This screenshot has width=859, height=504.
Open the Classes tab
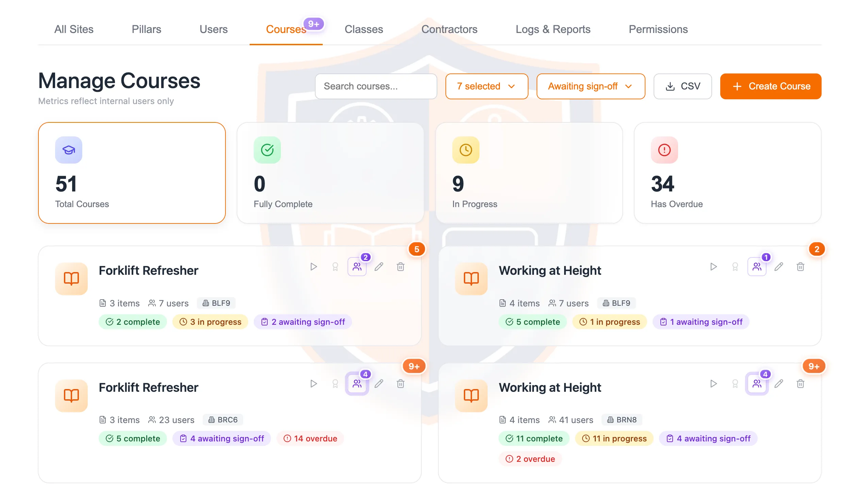(364, 29)
